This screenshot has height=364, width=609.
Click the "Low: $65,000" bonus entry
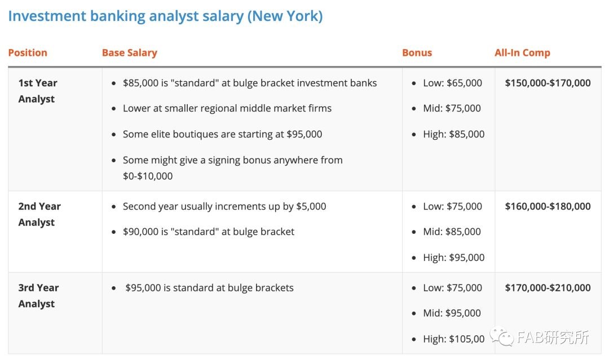click(452, 83)
